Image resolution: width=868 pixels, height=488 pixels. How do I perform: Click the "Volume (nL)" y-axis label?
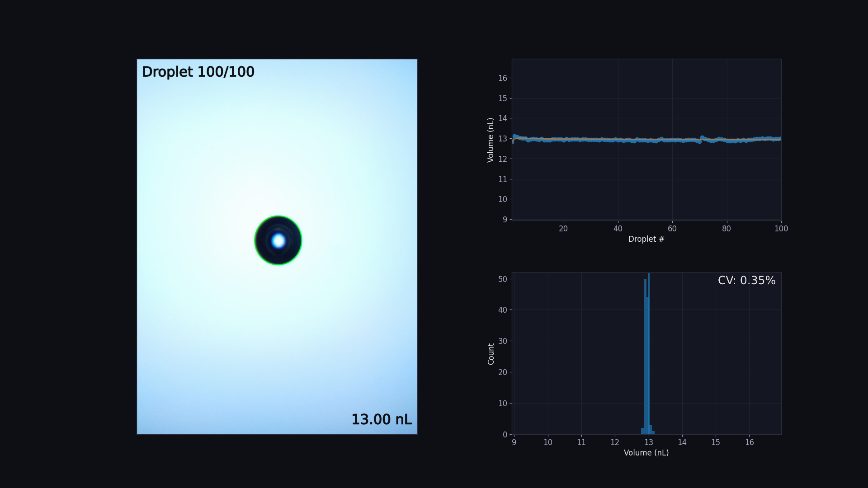pyautogui.click(x=490, y=140)
